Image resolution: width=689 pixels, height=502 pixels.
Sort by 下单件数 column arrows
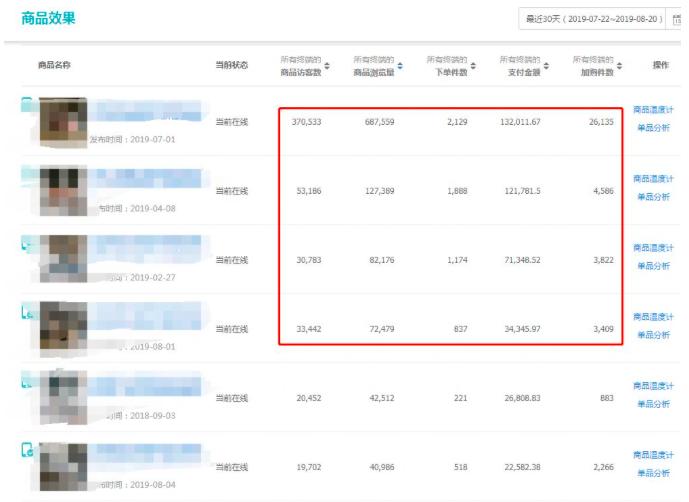tap(473, 66)
